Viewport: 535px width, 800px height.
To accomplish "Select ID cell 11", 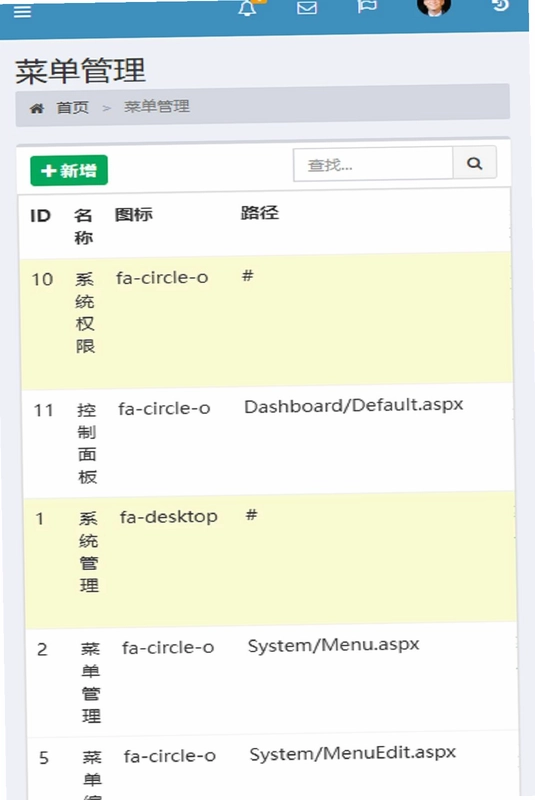I will pyautogui.click(x=44, y=410).
